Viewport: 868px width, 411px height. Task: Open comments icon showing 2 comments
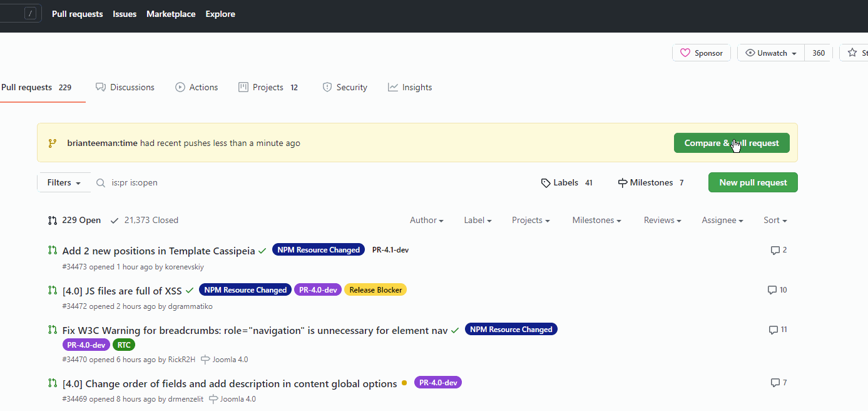point(775,250)
